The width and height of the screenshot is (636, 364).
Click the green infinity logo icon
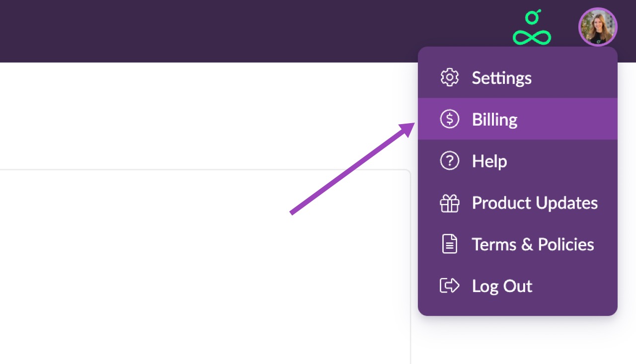[532, 27]
